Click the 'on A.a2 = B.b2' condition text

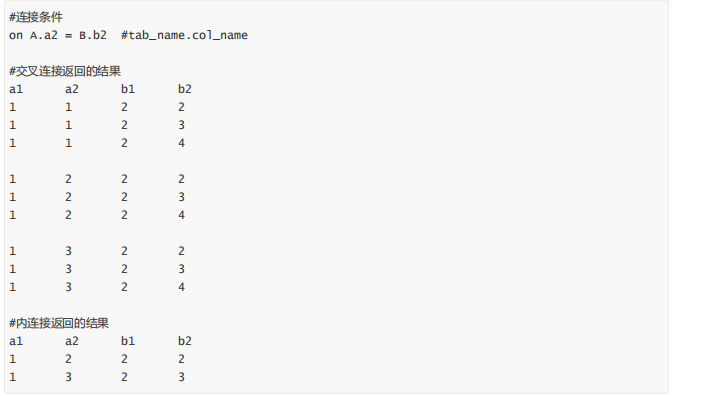pos(58,36)
